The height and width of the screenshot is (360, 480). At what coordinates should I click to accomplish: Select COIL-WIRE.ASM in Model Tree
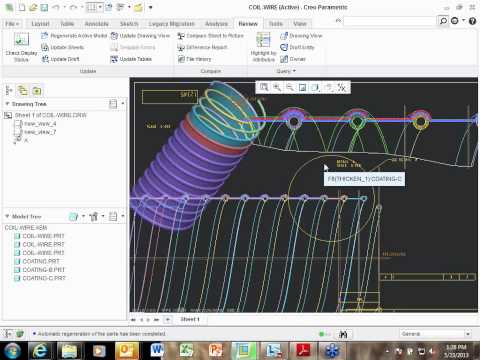pyautogui.click(x=26, y=228)
